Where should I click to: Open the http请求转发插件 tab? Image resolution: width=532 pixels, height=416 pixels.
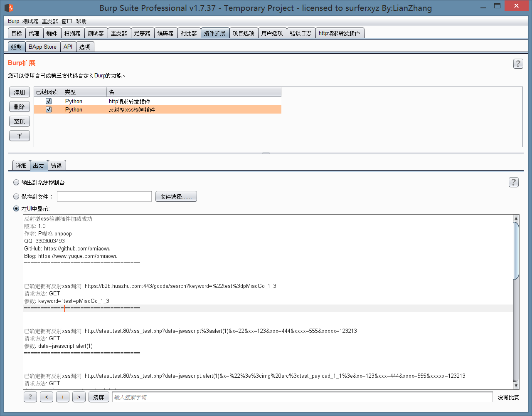point(340,33)
